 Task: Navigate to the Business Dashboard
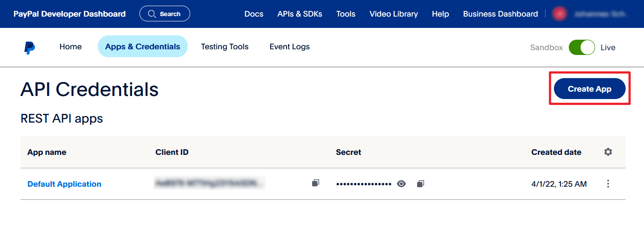pyautogui.click(x=500, y=14)
